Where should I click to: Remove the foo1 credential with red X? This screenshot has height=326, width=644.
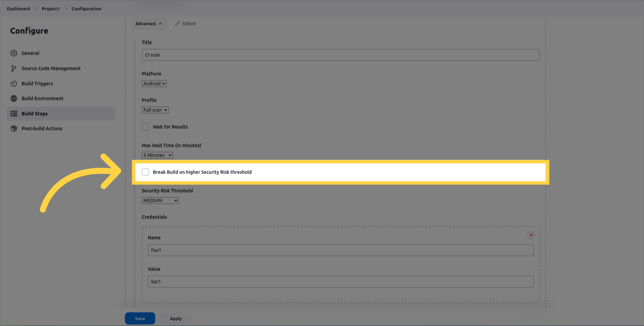(x=531, y=235)
